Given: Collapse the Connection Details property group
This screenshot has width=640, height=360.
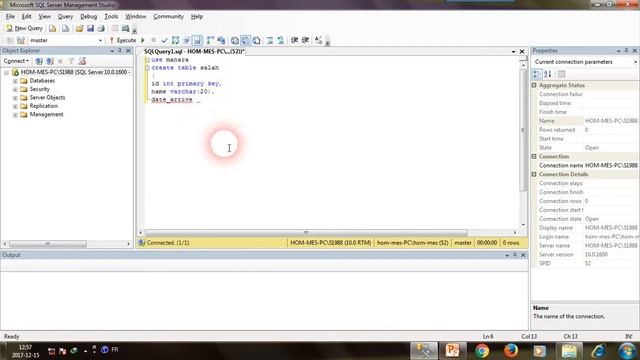Looking at the screenshot, I should (534, 174).
